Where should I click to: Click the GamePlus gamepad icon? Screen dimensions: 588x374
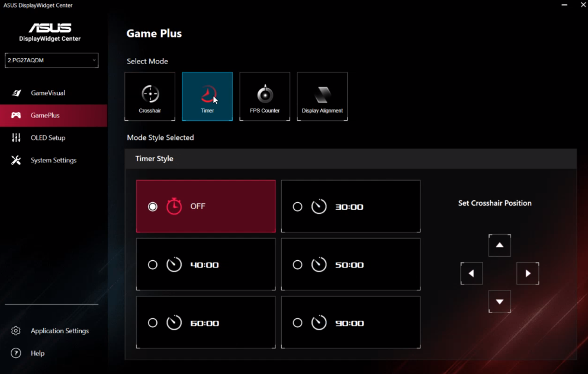[16, 115]
